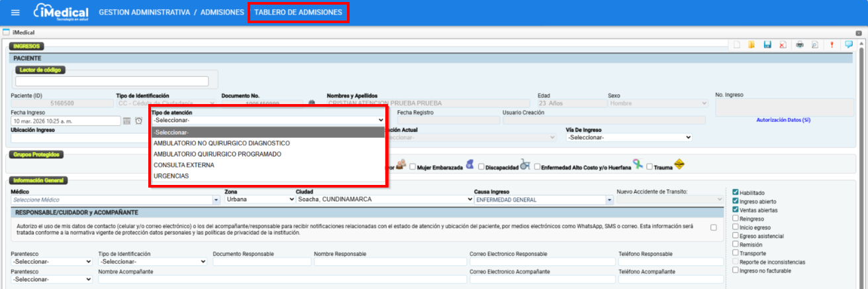
Task: Enable the Trauma checkbox
Action: click(x=650, y=167)
